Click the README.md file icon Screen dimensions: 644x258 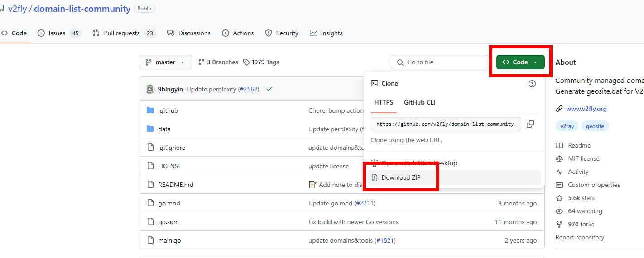coord(150,185)
